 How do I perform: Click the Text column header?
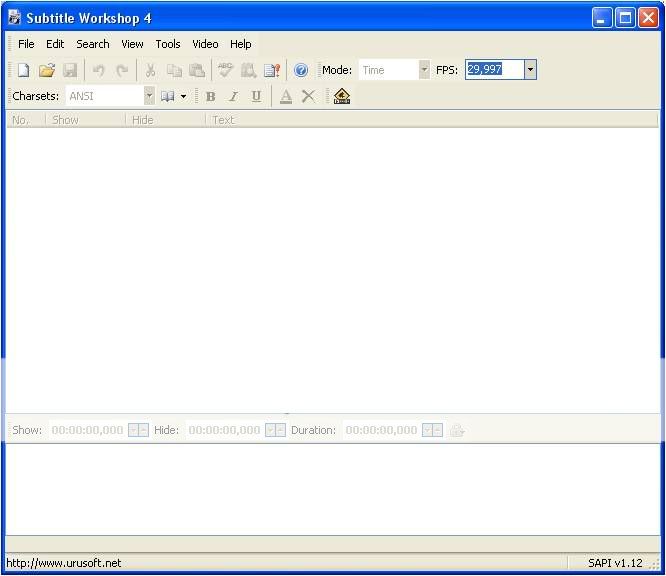223,120
